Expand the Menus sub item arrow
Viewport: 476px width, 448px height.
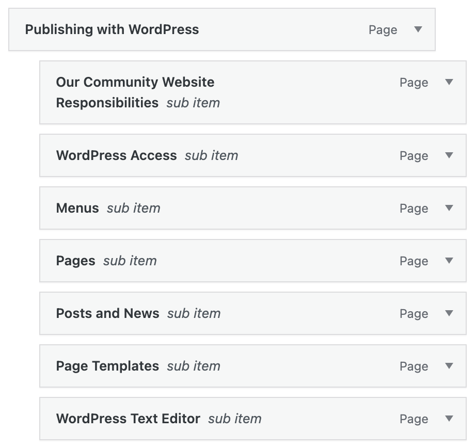tap(449, 208)
